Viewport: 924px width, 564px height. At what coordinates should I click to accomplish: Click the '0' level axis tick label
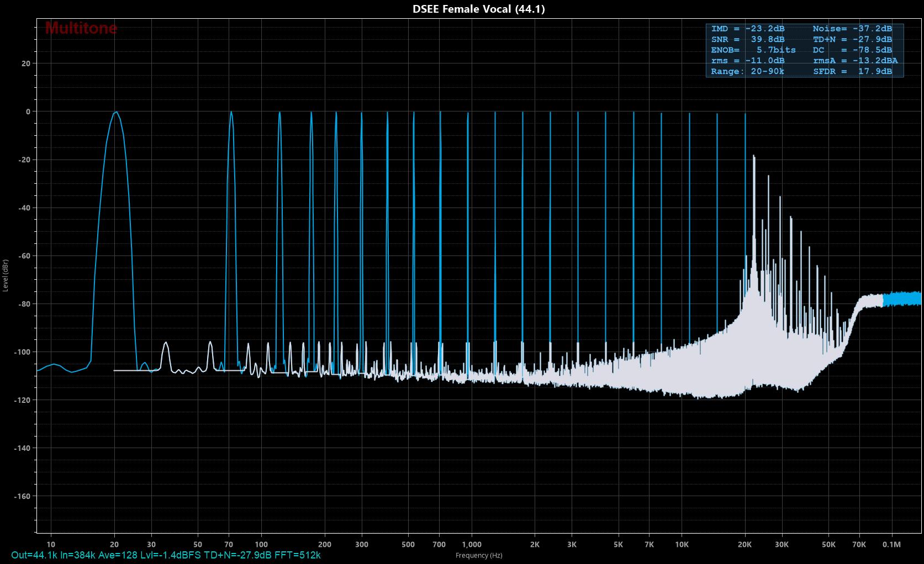pyautogui.click(x=28, y=111)
